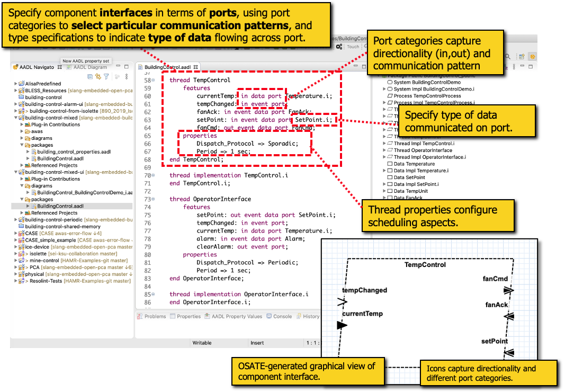Collapse the fold marker at line 73
This screenshot has width=565, height=392.
coord(153,199)
